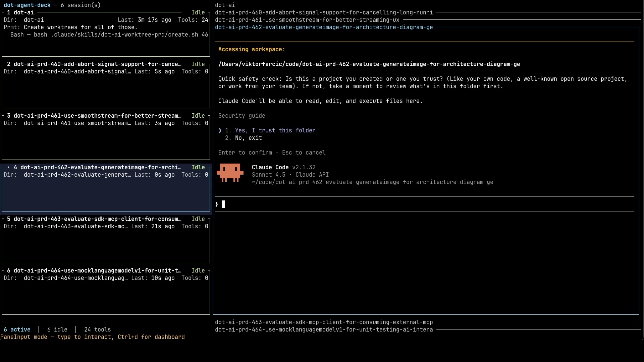Screen dimensions: 644x362
Task: Click the Idle status of session 5
Action: pyautogui.click(x=198, y=219)
